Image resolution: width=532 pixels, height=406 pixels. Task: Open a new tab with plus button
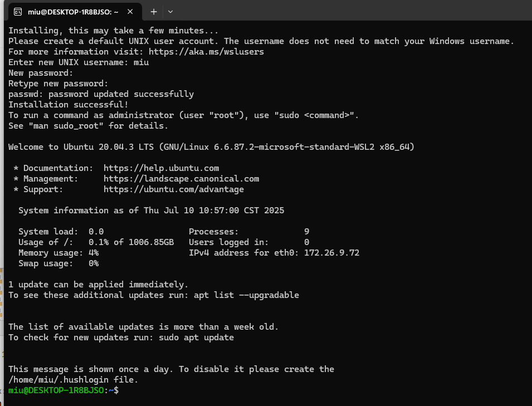[x=154, y=12]
